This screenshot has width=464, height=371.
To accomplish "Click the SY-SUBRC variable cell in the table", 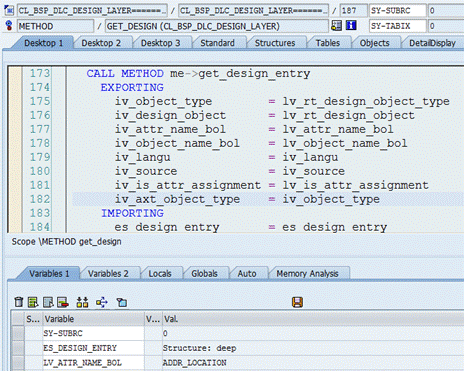I will point(94,333).
